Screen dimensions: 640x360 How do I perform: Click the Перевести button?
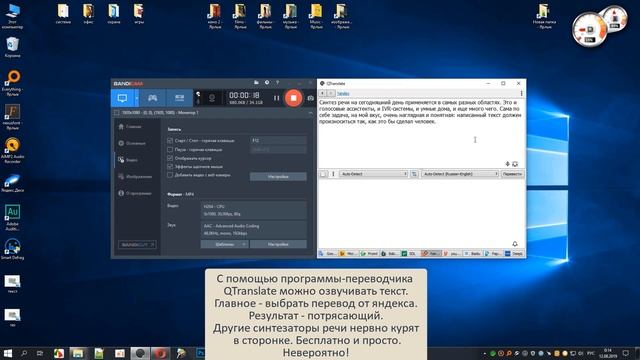click(x=512, y=174)
